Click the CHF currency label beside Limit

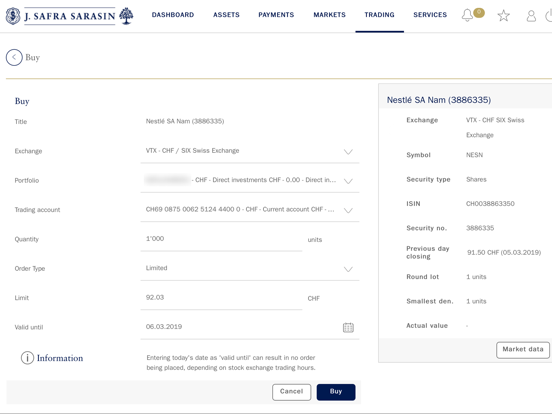pyautogui.click(x=313, y=299)
